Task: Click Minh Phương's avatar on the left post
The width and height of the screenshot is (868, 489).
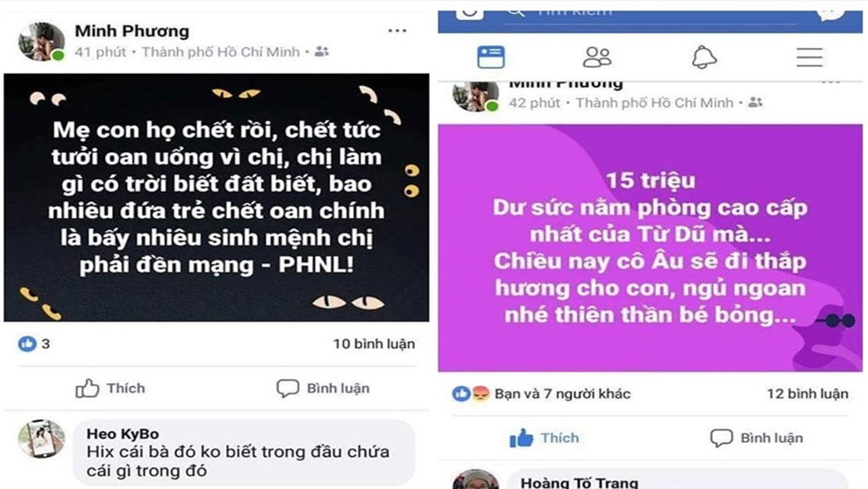Action: click(x=42, y=41)
